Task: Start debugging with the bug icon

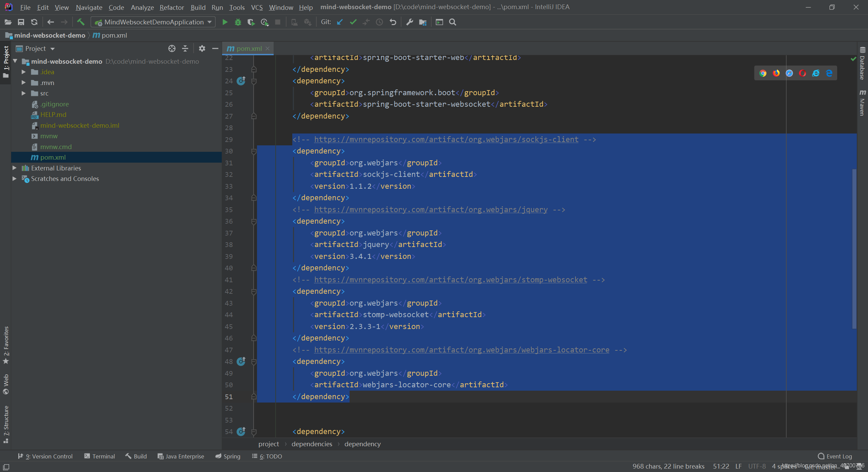Action: (238, 22)
